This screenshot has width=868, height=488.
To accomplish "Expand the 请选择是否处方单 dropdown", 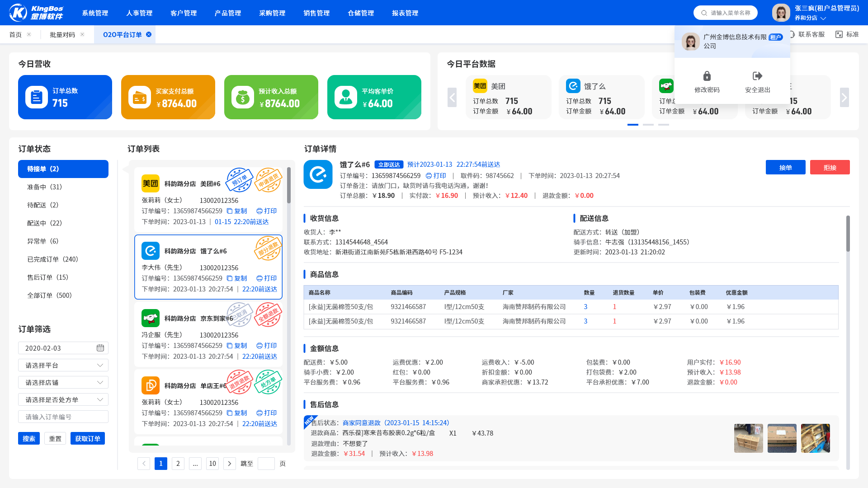I will pos(63,399).
